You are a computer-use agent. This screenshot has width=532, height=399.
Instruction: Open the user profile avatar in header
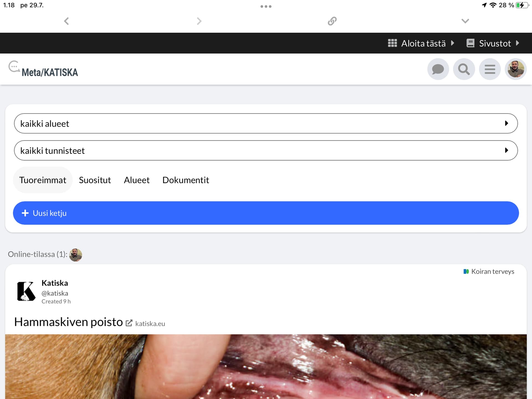515,69
